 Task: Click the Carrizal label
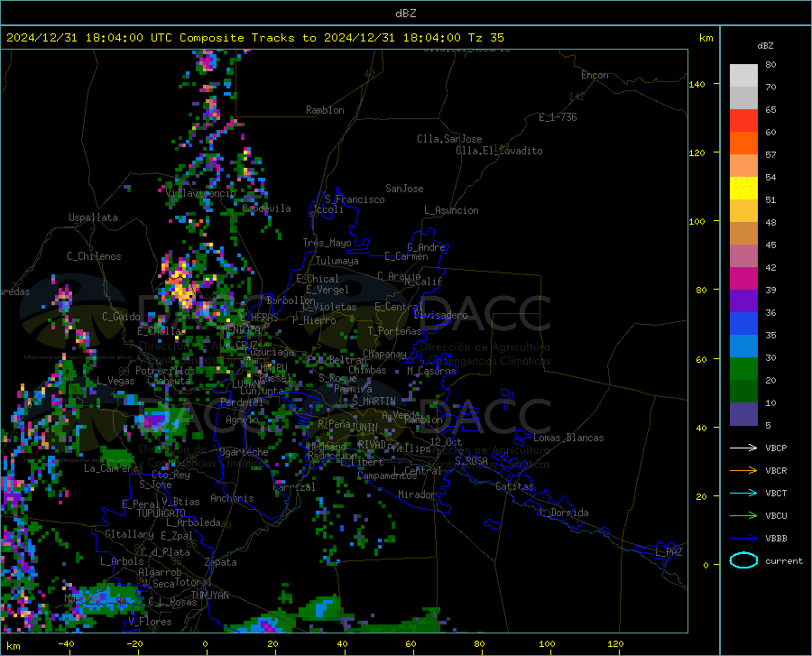point(294,487)
